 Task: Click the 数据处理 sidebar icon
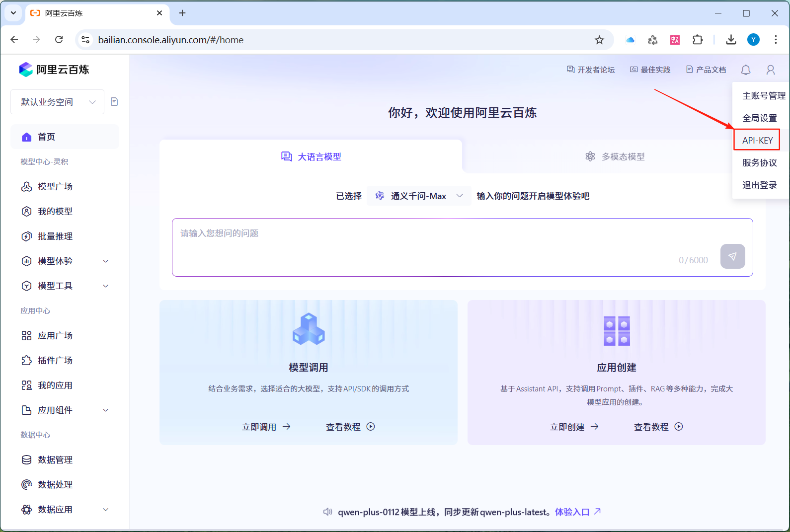click(27, 485)
